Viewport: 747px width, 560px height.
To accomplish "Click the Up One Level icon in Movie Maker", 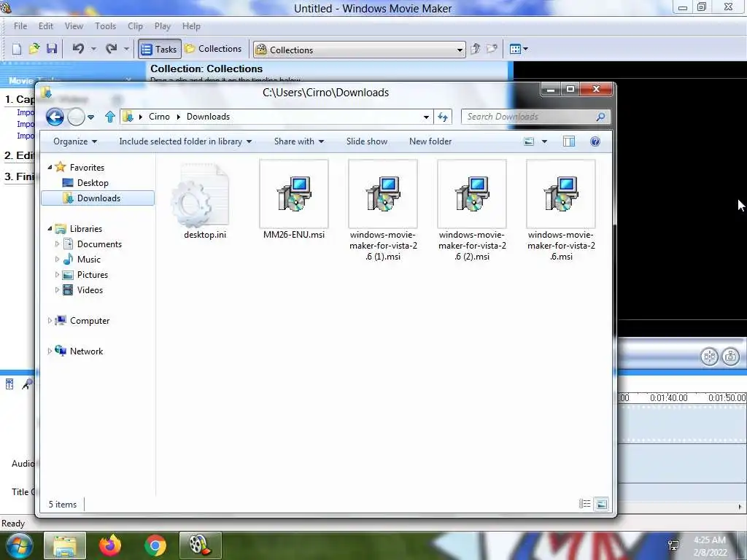I will [475, 49].
